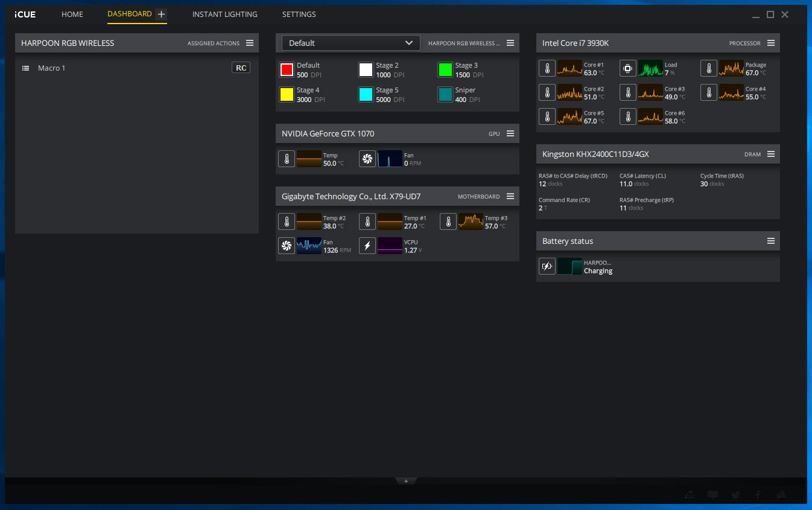The image size is (812, 510).
Task: Open the HARPOON RGB WIRELESS assigned actions menu
Action: (250, 43)
